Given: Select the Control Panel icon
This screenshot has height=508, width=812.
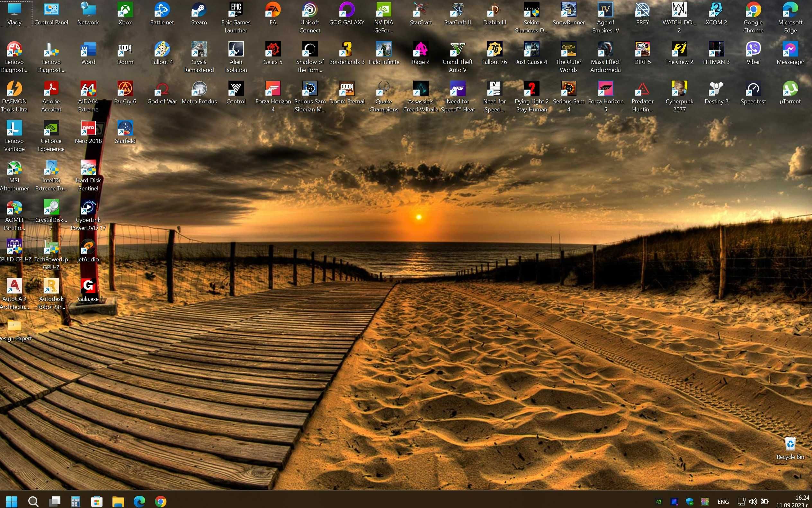Looking at the screenshot, I should tap(51, 14).
